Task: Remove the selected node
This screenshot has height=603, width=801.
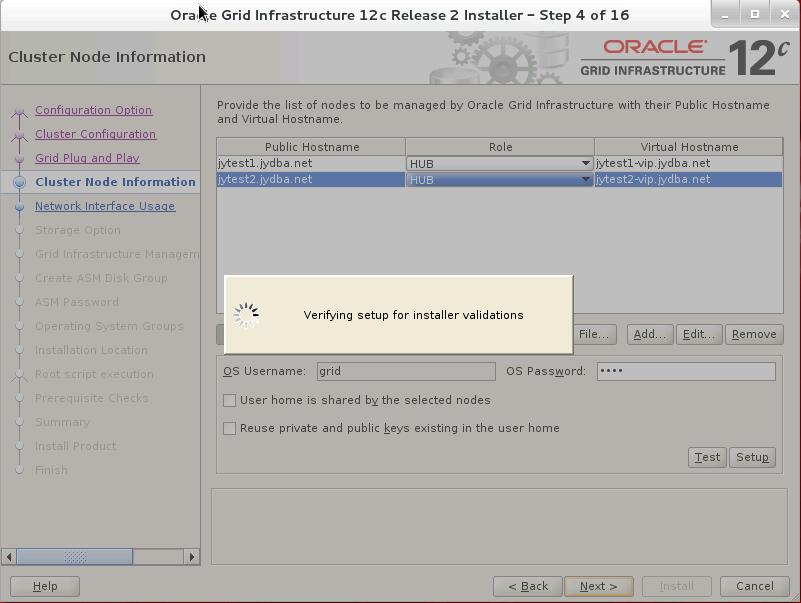Action: click(754, 334)
